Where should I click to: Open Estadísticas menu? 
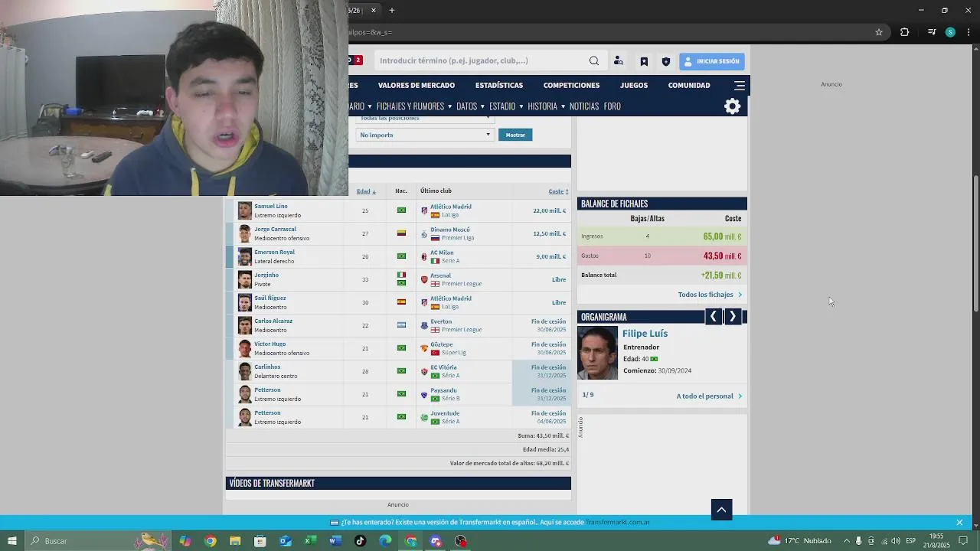(499, 86)
